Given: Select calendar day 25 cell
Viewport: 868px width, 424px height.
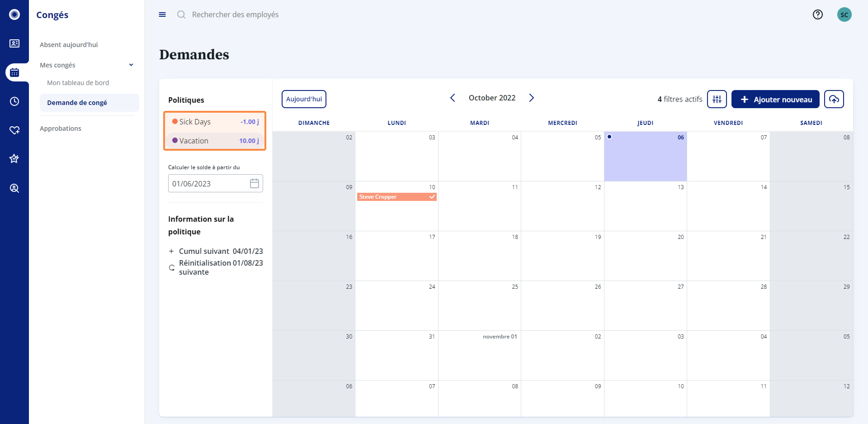Looking at the screenshot, I should point(479,306).
